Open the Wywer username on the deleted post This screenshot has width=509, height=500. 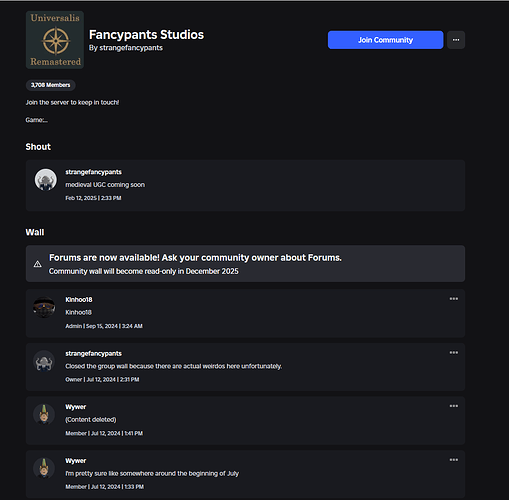click(x=76, y=407)
